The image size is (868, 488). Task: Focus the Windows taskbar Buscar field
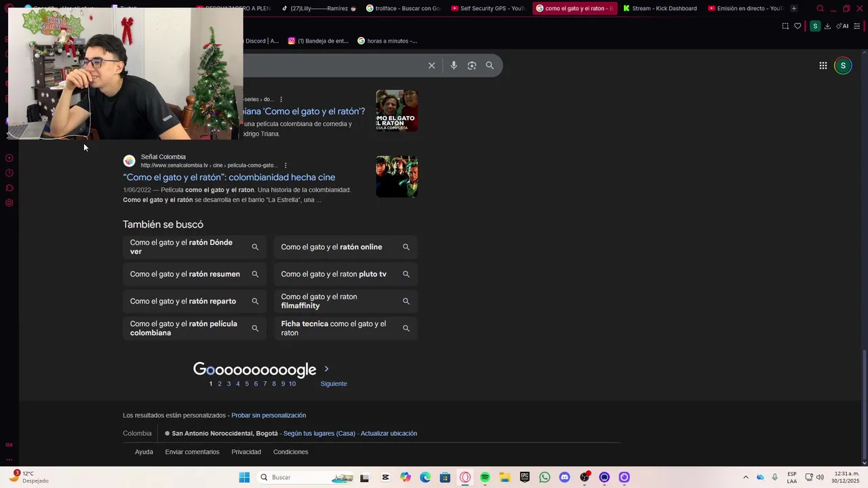[306, 477]
